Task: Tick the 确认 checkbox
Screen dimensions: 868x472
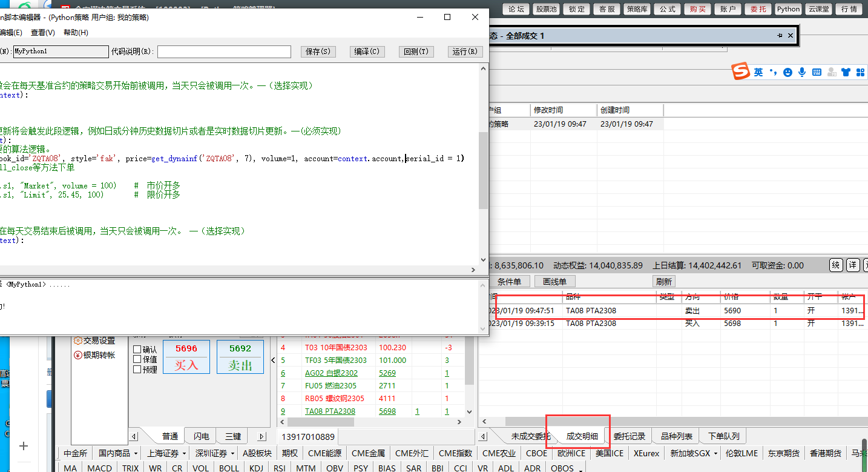Action: 137,350
